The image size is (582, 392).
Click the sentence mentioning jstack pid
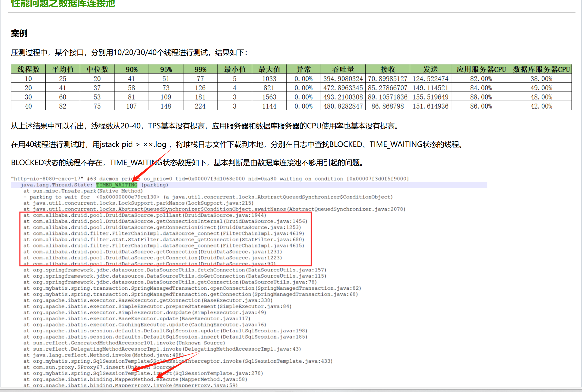point(236,144)
